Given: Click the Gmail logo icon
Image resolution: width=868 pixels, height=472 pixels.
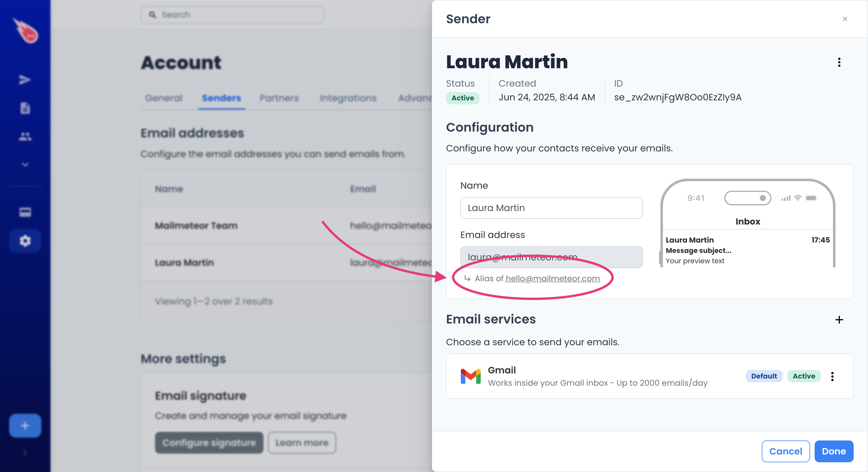Looking at the screenshot, I should 470,376.
